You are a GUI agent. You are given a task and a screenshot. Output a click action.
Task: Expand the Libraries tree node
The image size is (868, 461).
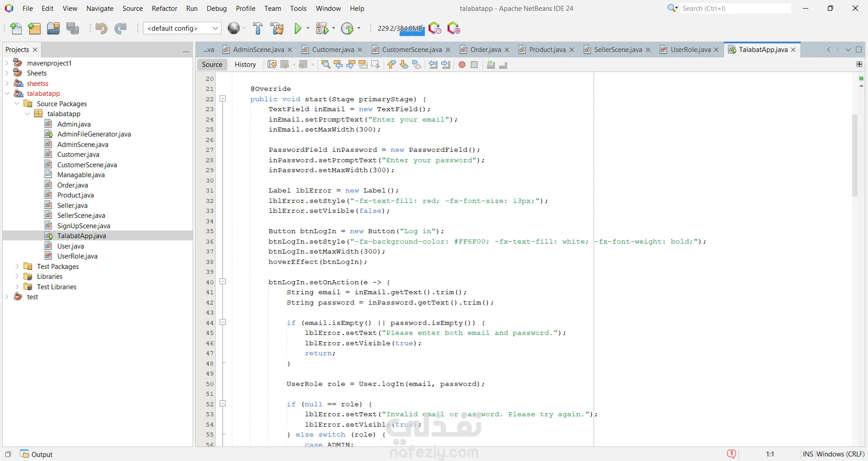(x=17, y=277)
